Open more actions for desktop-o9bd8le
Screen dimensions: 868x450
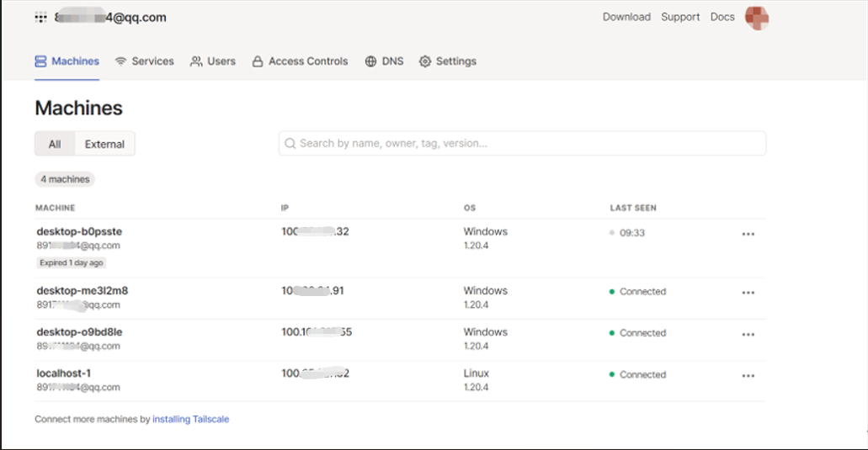coord(748,334)
